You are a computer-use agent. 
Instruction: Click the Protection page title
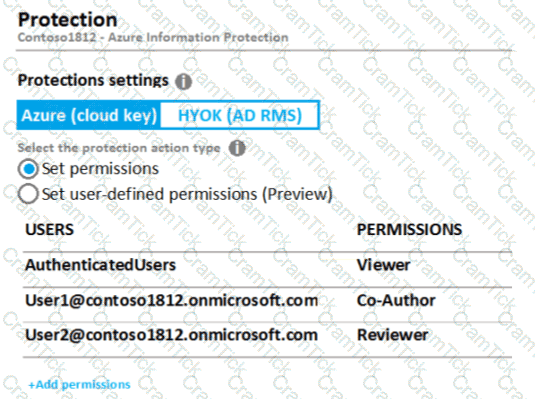(x=68, y=20)
